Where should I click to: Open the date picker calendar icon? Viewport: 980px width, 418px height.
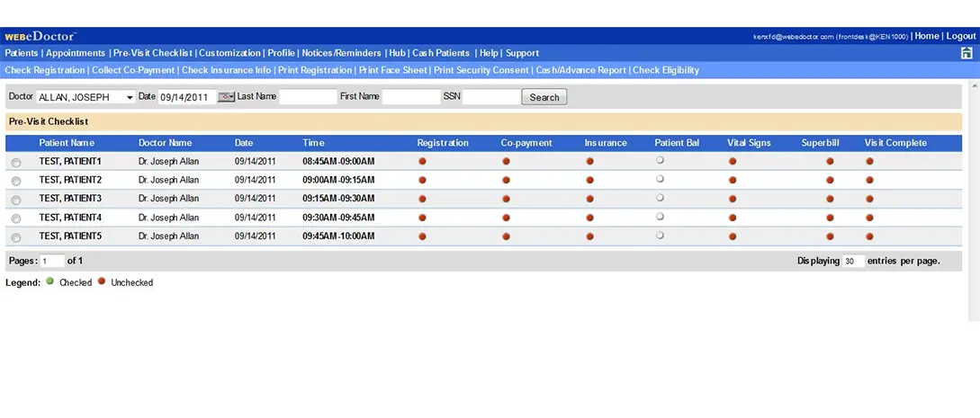tap(226, 97)
